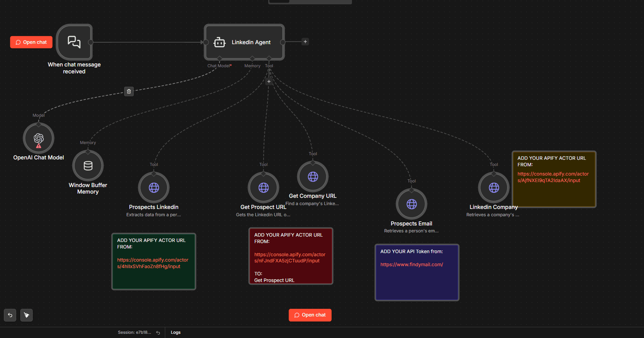Click the 'Get Company URL' node label
This screenshot has height=338, width=644.
[x=313, y=196]
